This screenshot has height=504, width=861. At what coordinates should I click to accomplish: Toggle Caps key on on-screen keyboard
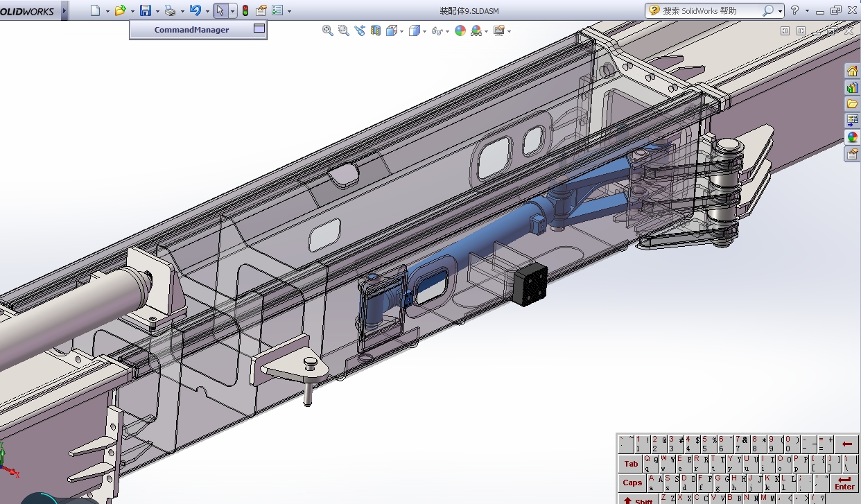[x=632, y=483]
